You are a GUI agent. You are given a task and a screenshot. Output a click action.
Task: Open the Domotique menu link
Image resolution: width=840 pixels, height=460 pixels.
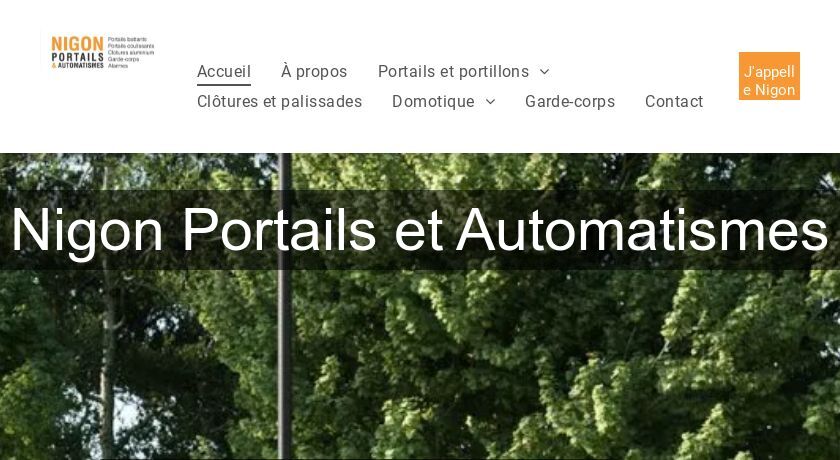click(433, 102)
